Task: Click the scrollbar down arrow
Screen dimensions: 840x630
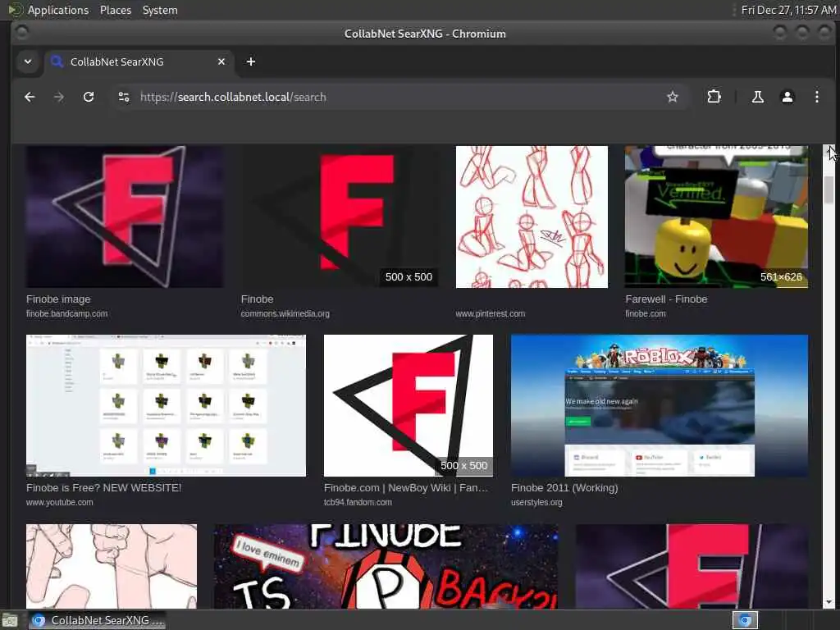Action: click(x=829, y=602)
